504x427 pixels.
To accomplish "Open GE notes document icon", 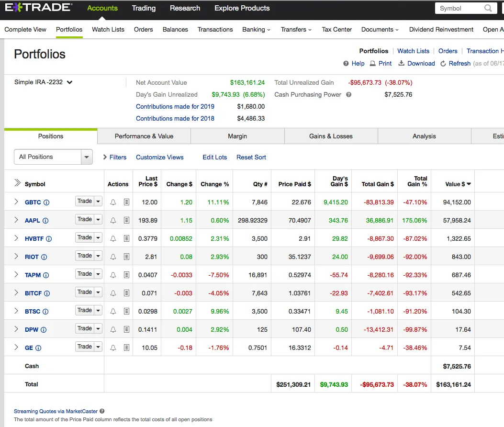I will [x=127, y=348].
